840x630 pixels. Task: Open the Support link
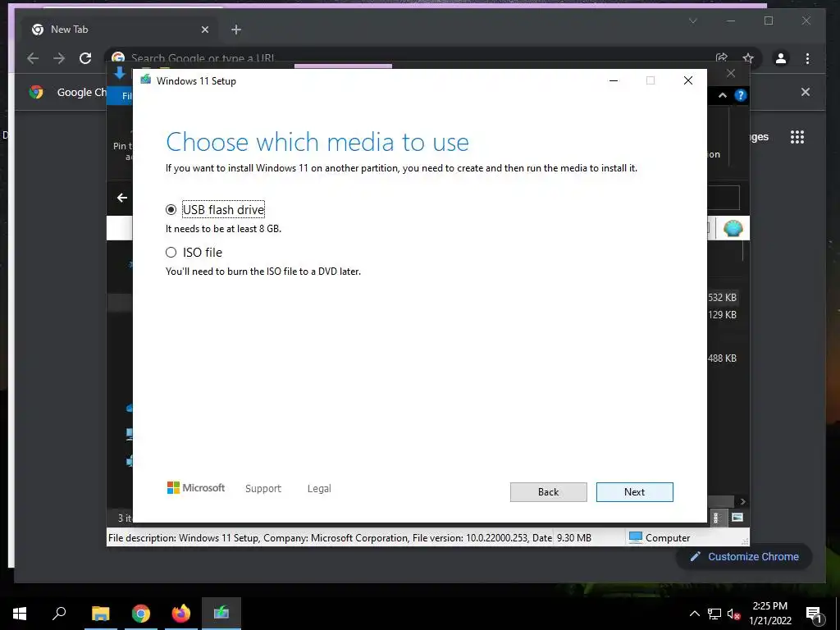coord(263,489)
